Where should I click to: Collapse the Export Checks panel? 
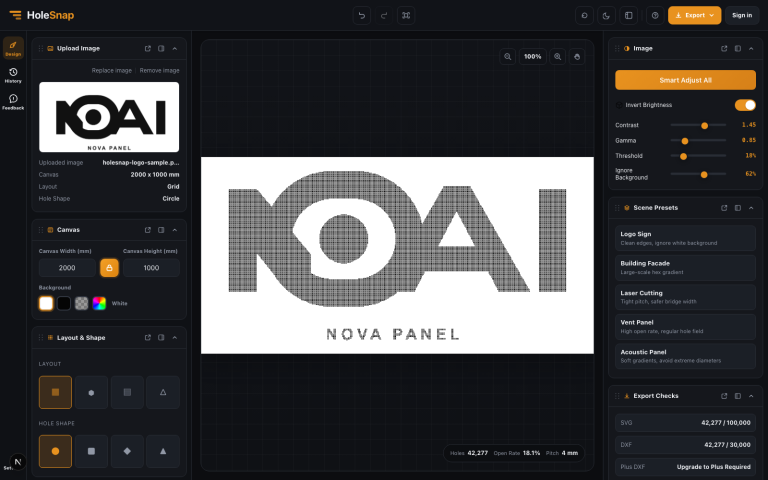(751, 396)
